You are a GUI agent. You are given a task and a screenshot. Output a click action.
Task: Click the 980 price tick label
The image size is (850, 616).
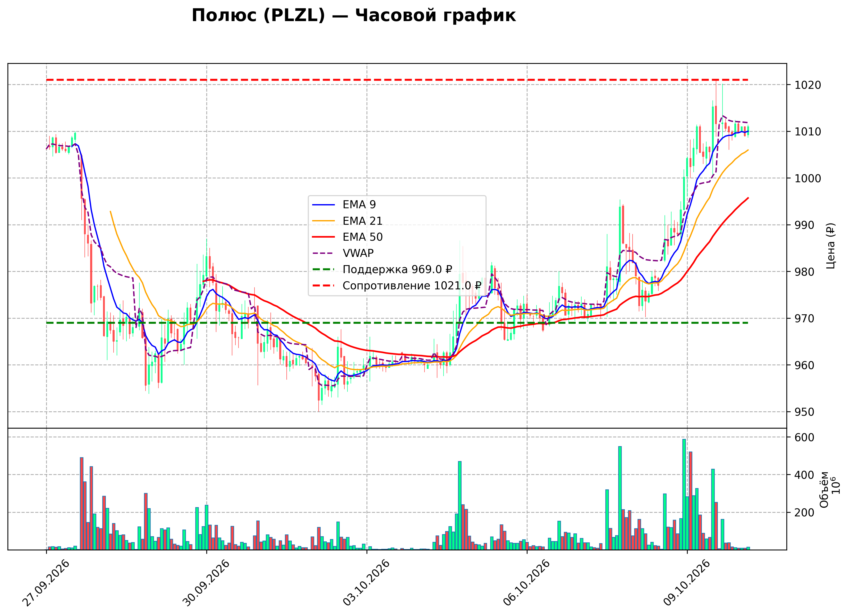(804, 272)
